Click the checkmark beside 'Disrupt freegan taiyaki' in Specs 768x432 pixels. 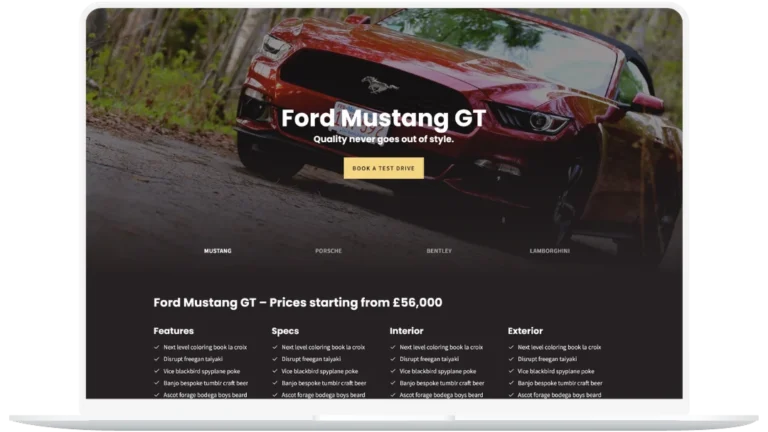coord(275,359)
